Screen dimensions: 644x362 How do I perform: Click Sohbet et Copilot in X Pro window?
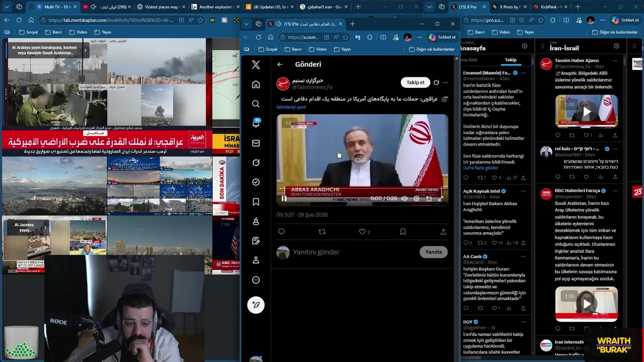click(x=625, y=20)
